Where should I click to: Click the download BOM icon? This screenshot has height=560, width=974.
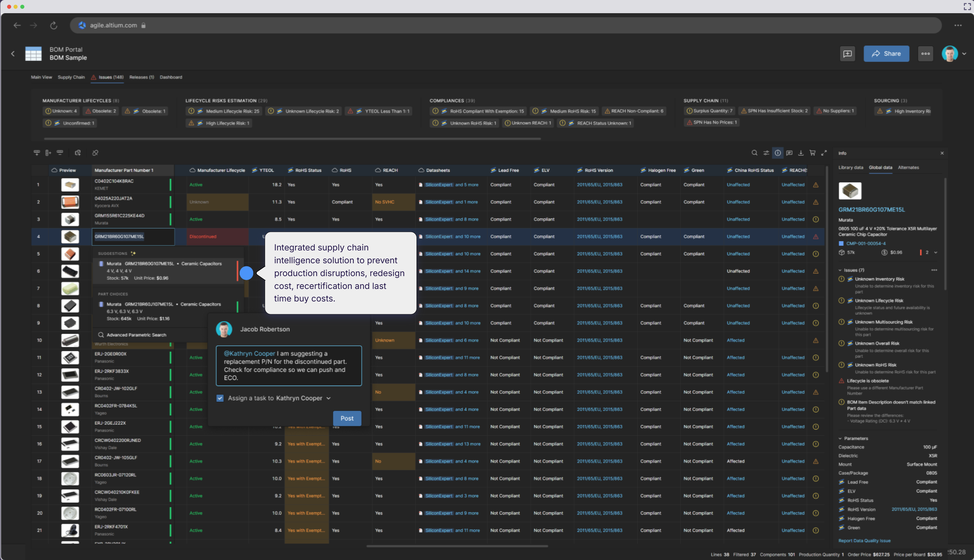[801, 153]
